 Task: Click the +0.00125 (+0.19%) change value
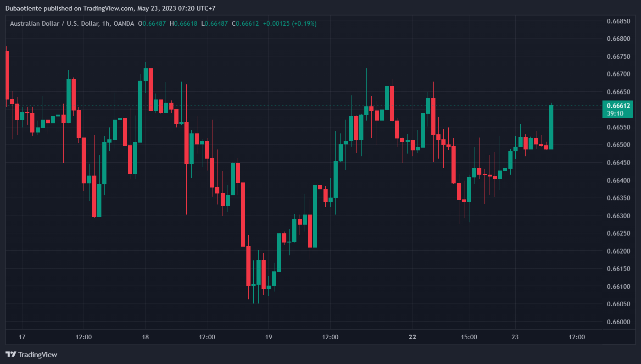(290, 23)
